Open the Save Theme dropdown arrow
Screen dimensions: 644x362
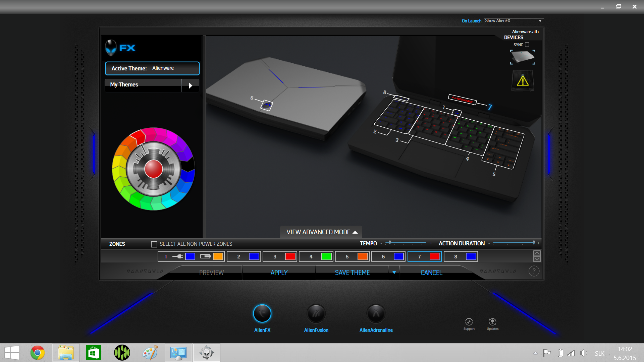(394, 273)
